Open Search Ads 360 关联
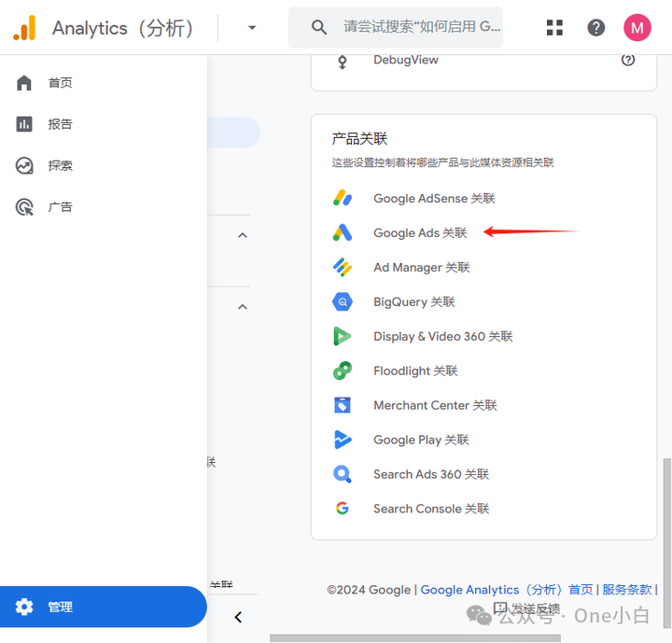 [x=431, y=474]
